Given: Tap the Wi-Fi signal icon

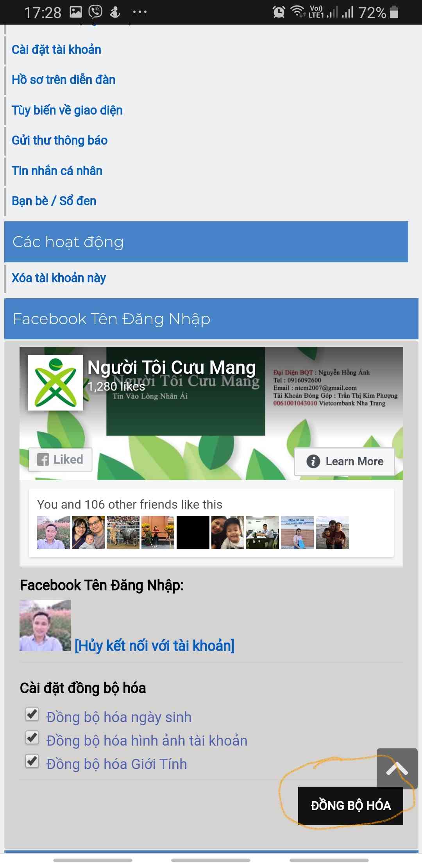Looking at the screenshot, I should [299, 12].
